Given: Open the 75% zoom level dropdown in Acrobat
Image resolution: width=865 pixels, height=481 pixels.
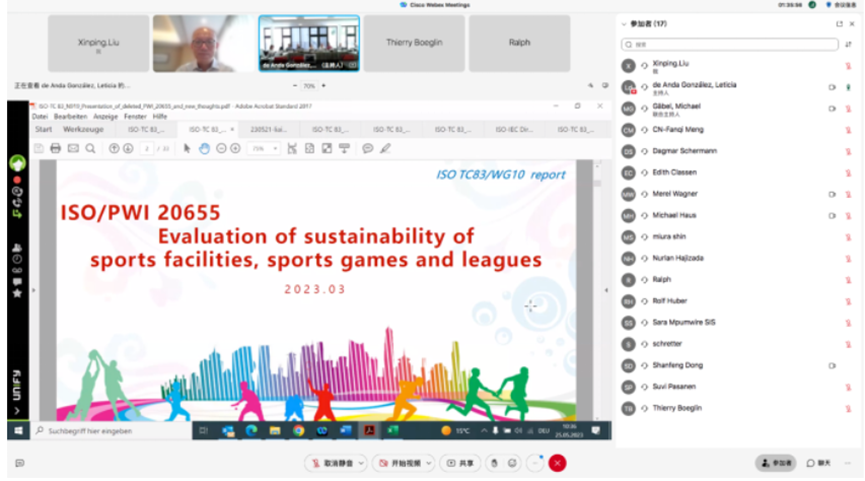Looking at the screenshot, I should tap(263, 148).
